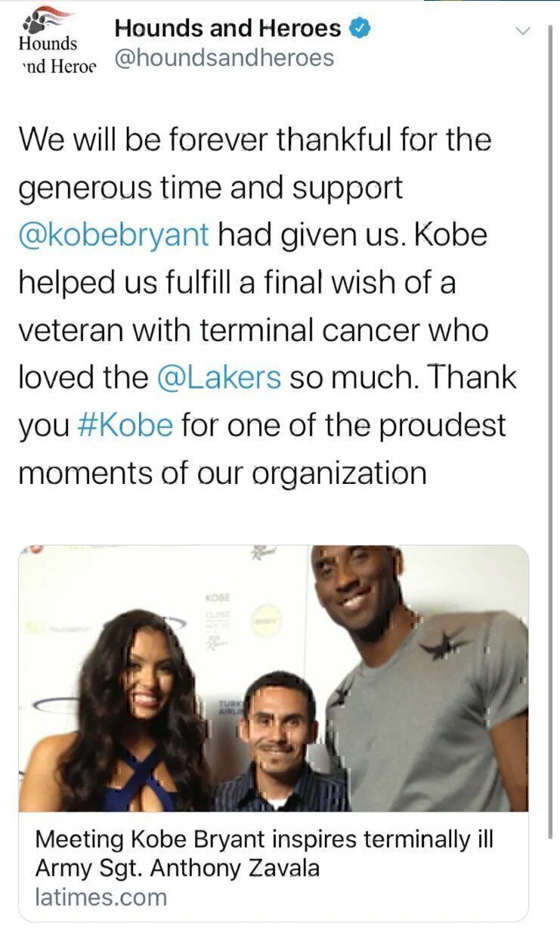Open the @kobebryant mention
The width and height of the screenshot is (560, 930).
114,234
